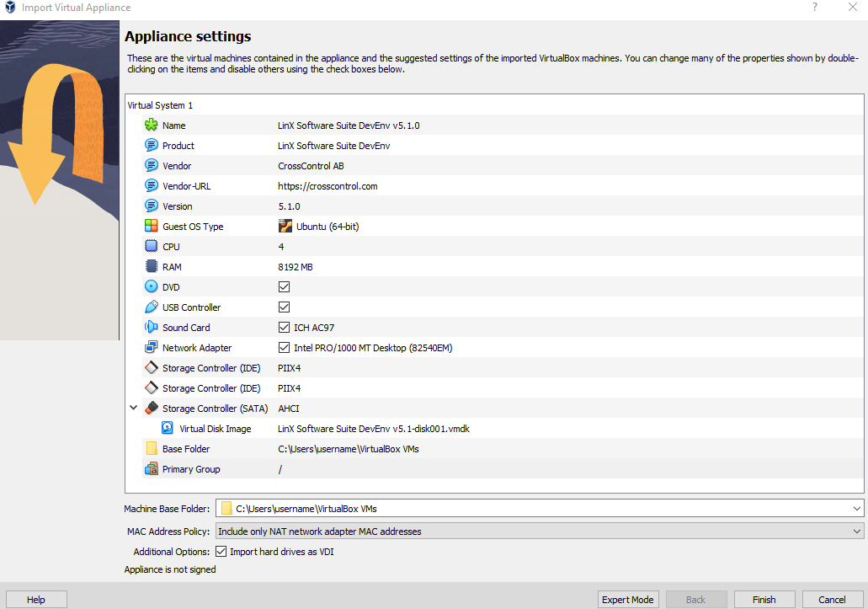
Task: Click the Sound Card speaker icon
Action: point(152,327)
